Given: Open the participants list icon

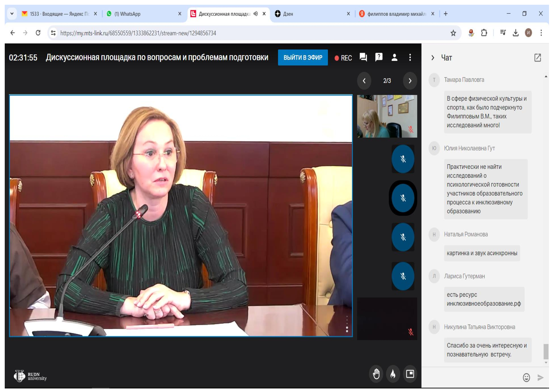Looking at the screenshot, I should click(x=394, y=57).
